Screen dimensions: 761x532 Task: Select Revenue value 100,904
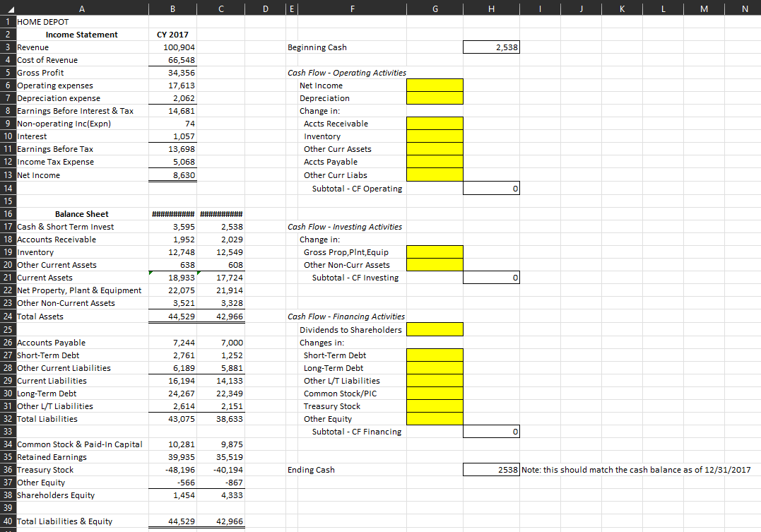tap(173, 47)
